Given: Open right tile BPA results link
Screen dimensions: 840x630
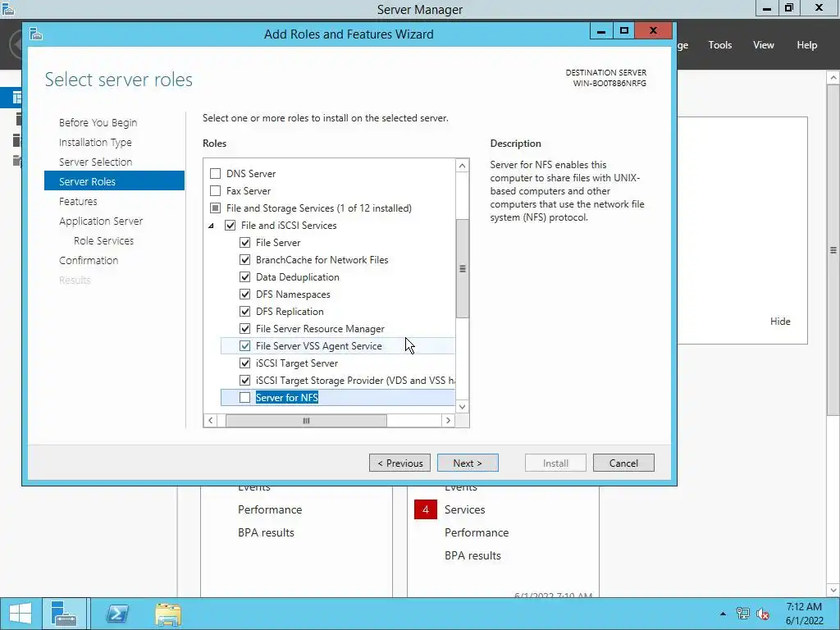Looking at the screenshot, I should (x=473, y=555).
